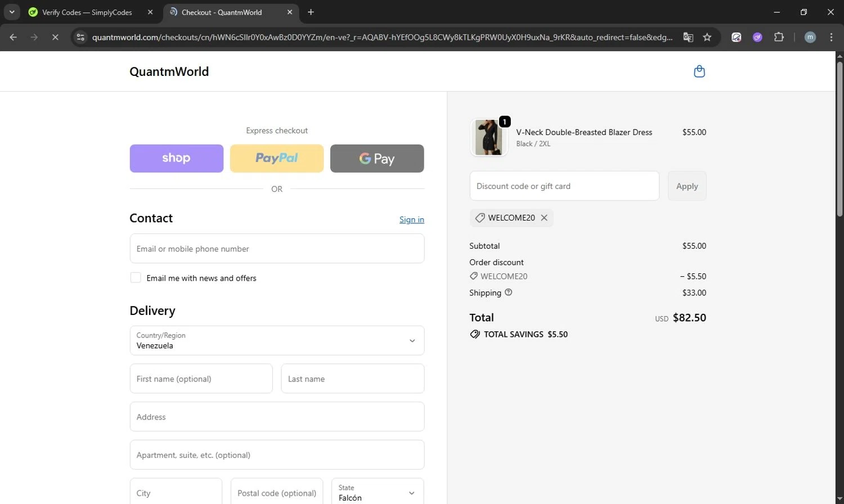The image size is (844, 504).
Task: Click the Apartment, suite, etc. field
Action: click(x=277, y=454)
